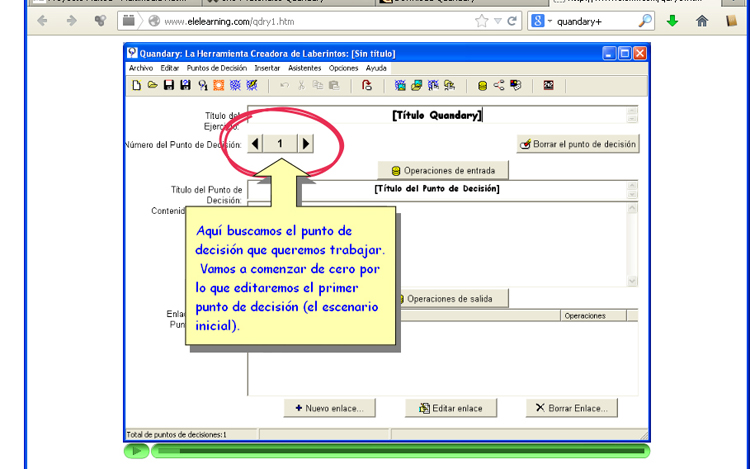
Task: Click the Paste clipboard icon
Action: click(334, 86)
